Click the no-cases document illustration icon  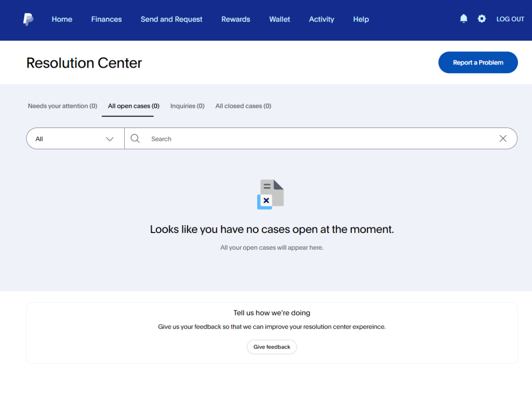272,193
